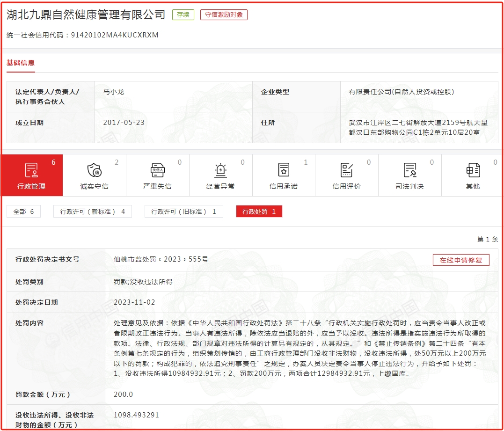Viewport: 504px width, 431px height.
Task: Select the 其他 category icon
Action: [x=473, y=170]
